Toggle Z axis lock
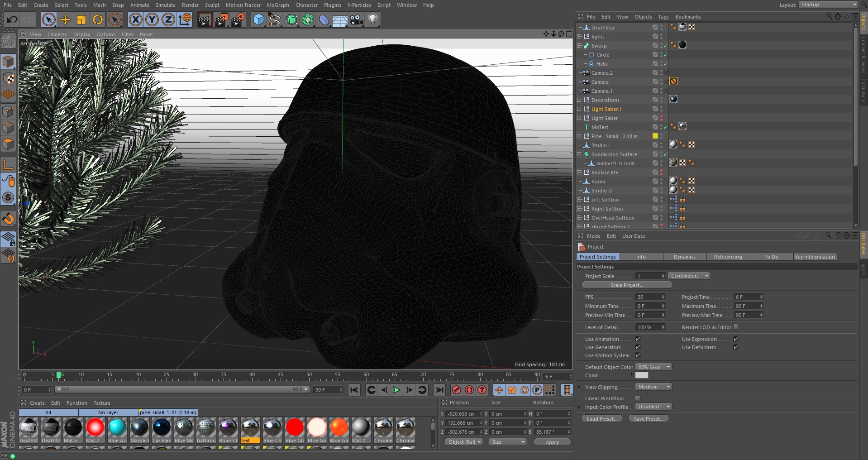868x460 pixels. pos(168,19)
